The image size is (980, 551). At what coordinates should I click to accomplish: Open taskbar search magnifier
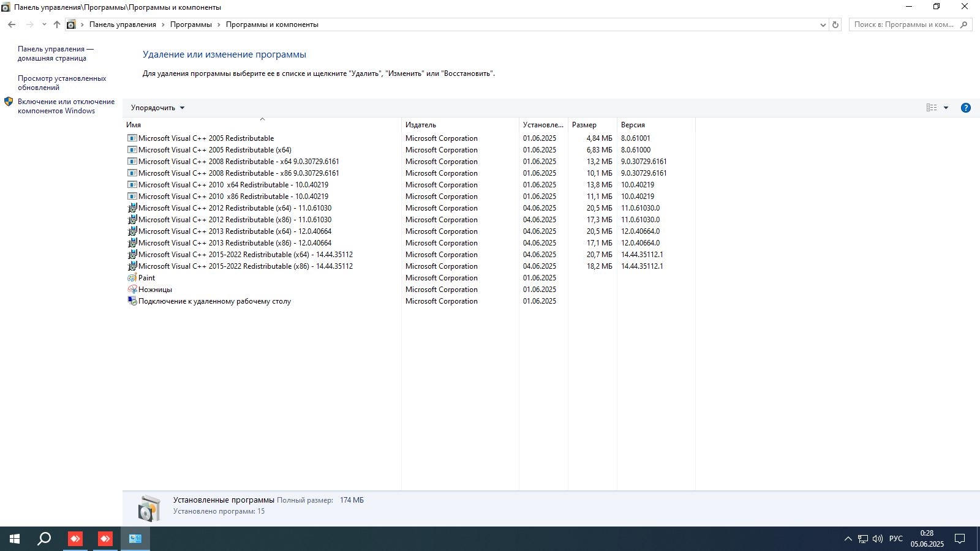(x=44, y=539)
